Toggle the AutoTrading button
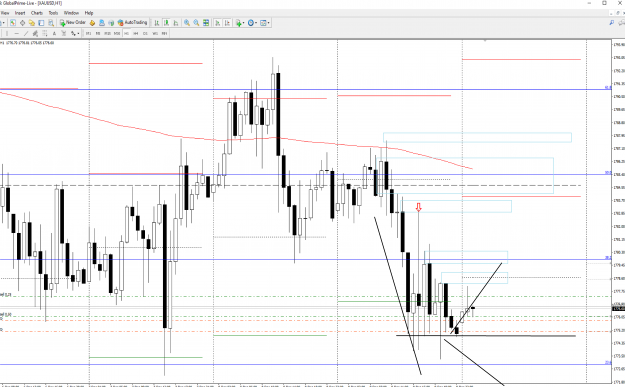The width and height of the screenshot is (625, 387). [x=132, y=23]
